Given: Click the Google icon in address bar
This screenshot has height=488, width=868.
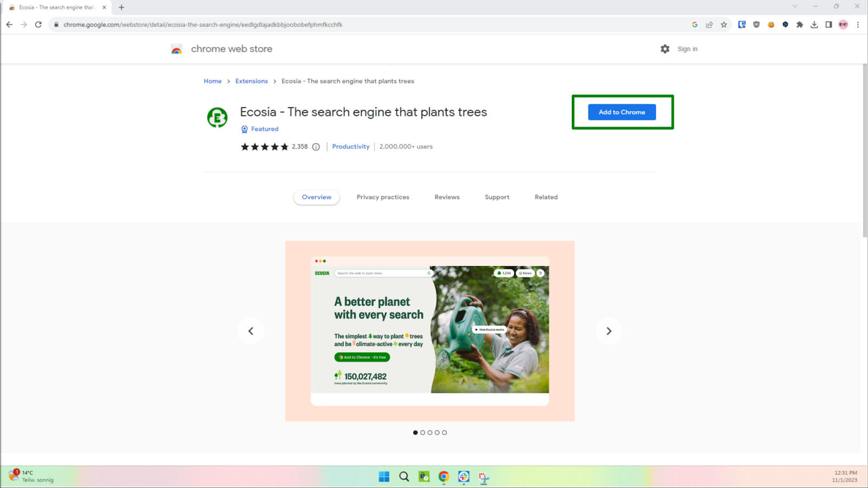Looking at the screenshot, I should [x=695, y=24].
